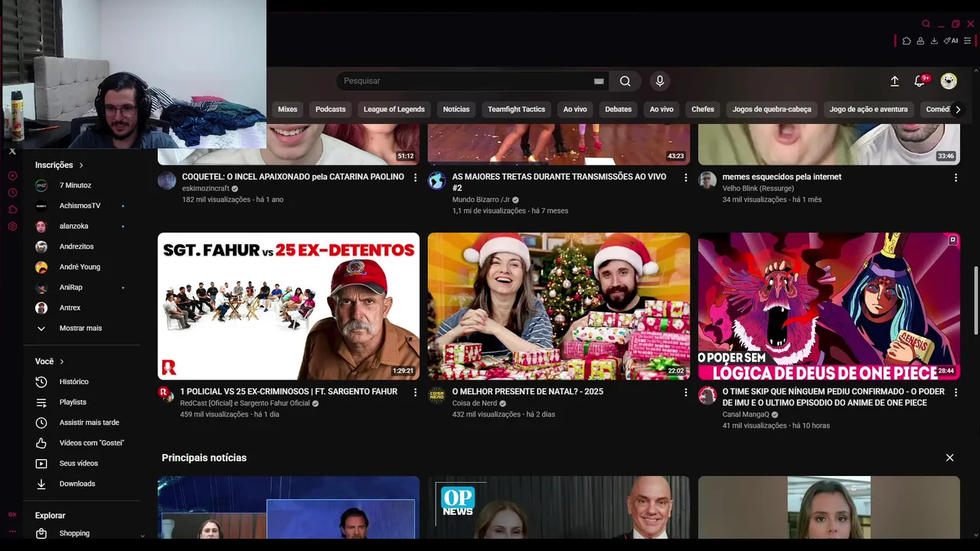Select the Podcasts filter chip
The image size is (980, 551).
click(331, 109)
